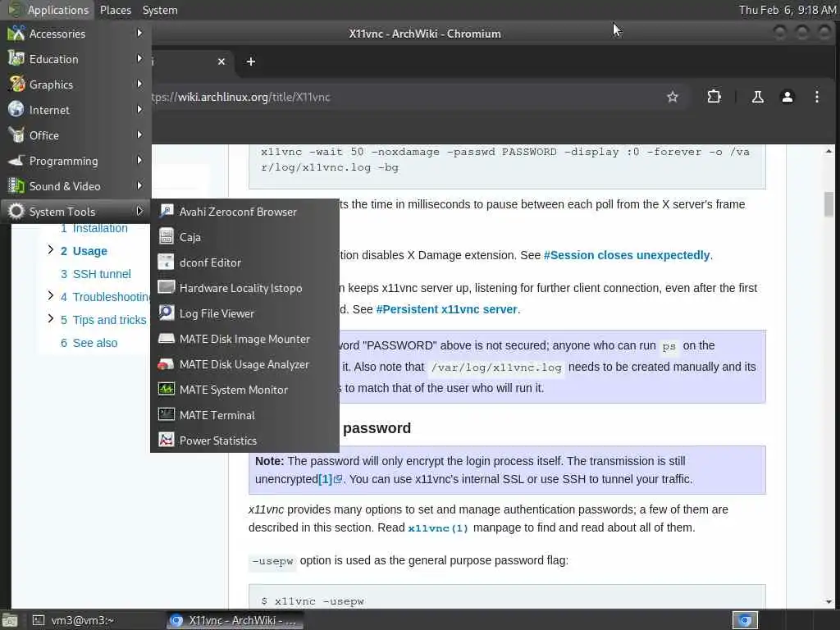Viewport: 840px width, 630px height.
Task: Launch MATE System Monitor
Action: click(x=244, y=390)
